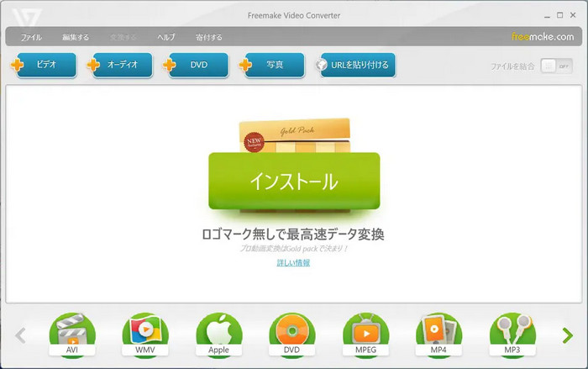Select the Apple output format icon
The width and height of the screenshot is (588, 369).
pyautogui.click(x=218, y=335)
